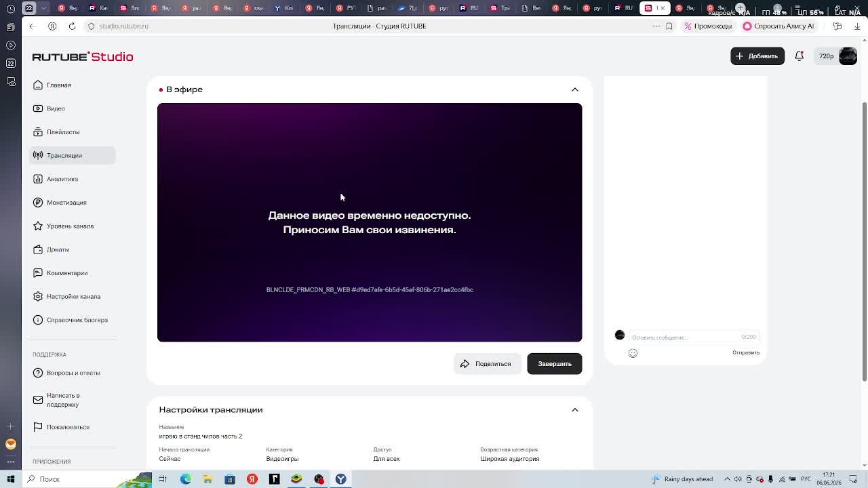Click the Настройки канала gear icon
This screenshot has height=488, width=868.
[x=38, y=296]
